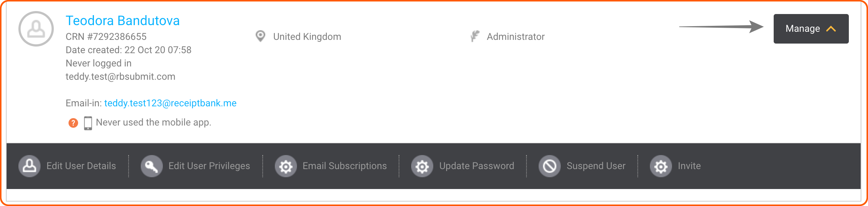Screen dimensions: 868x206
Task: Select Edit User Privileges menu item
Action: 209,166
